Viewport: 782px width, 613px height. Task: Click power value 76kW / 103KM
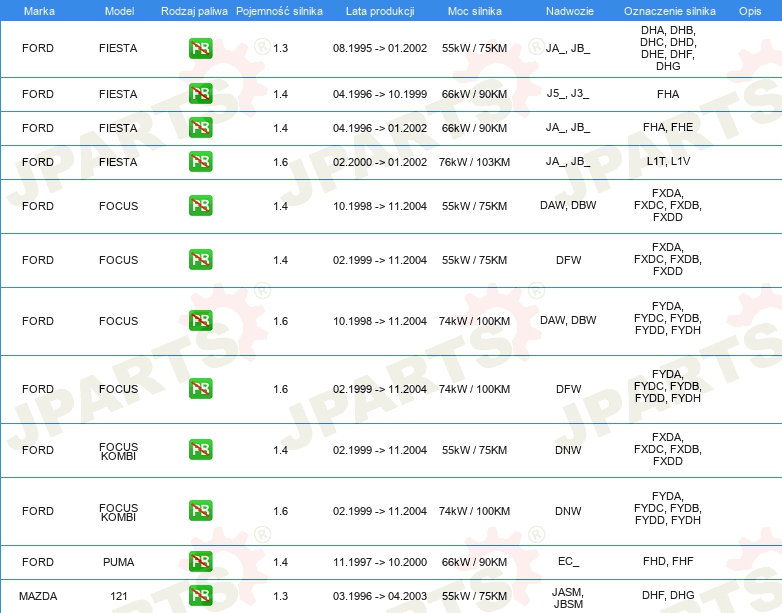pos(474,162)
